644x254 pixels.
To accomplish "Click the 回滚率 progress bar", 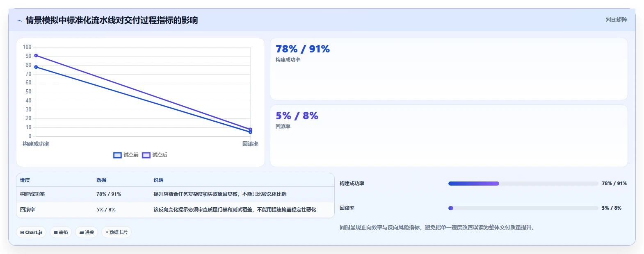I will pyautogui.click(x=523, y=208).
